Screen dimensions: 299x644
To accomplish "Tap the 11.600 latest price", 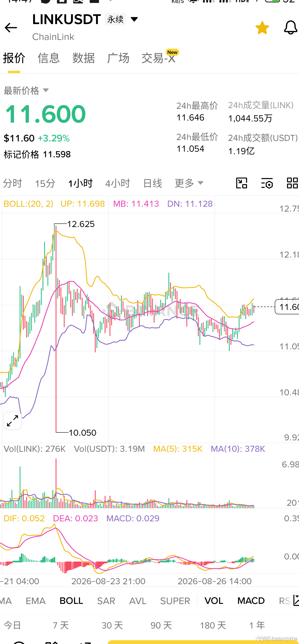I will (x=45, y=114).
